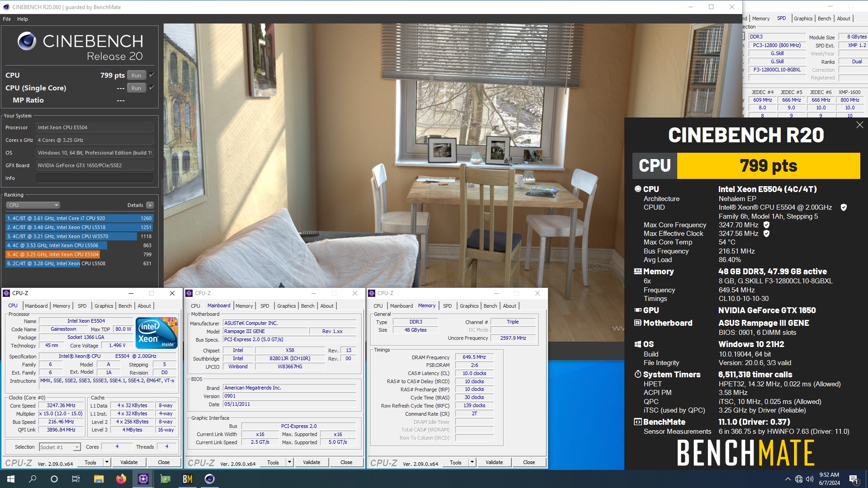
Task: Click the CPUID verified shield icon
Action: (x=844, y=207)
